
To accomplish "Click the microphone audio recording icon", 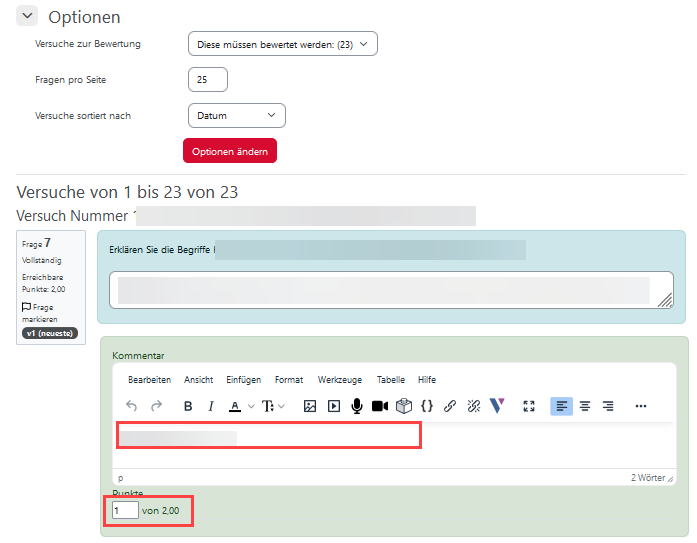I will coord(356,406).
